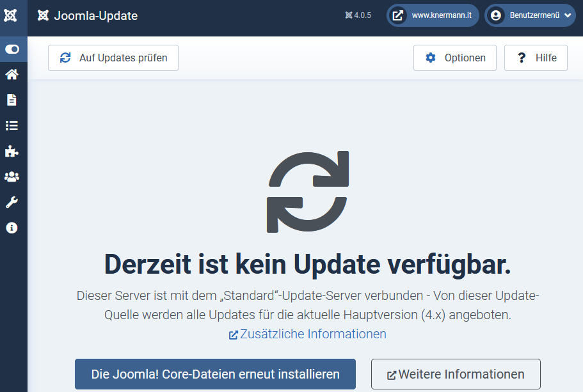The height and width of the screenshot is (392, 583).
Task: Open Weitere Informationen button
Action: click(456, 374)
